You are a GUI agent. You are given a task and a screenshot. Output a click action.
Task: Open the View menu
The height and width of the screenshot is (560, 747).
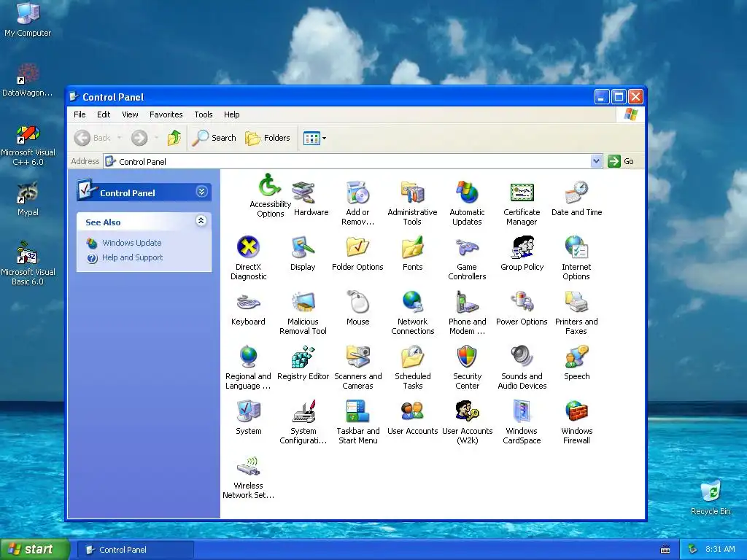pyautogui.click(x=130, y=114)
